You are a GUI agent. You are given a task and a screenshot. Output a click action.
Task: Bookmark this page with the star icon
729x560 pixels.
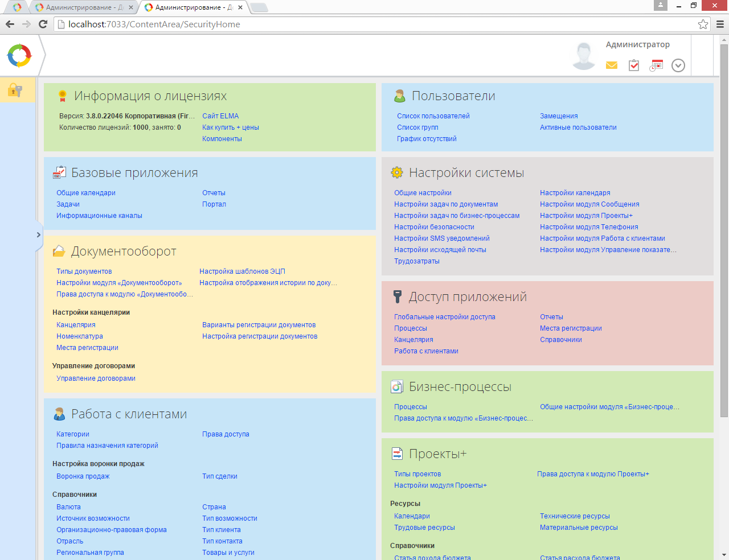tap(703, 24)
